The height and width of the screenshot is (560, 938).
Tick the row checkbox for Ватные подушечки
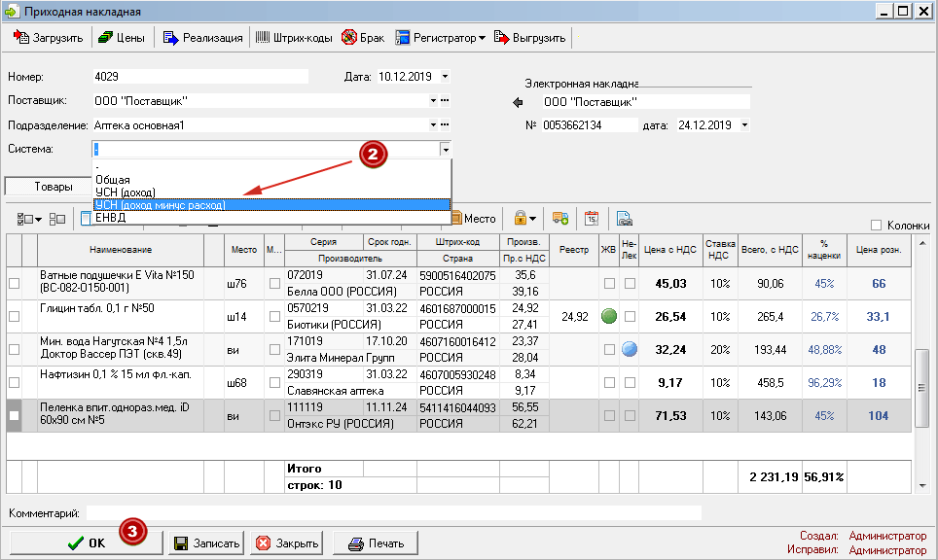[15, 283]
